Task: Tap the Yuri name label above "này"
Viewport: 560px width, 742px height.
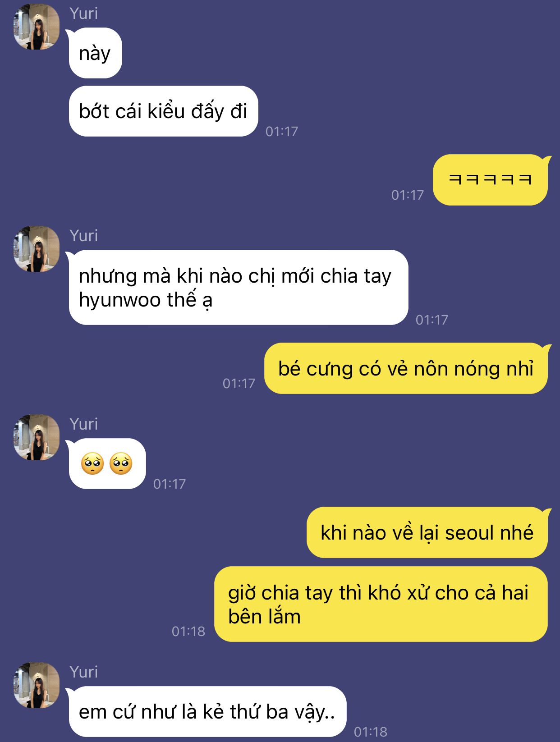Action: coord(84,14)
